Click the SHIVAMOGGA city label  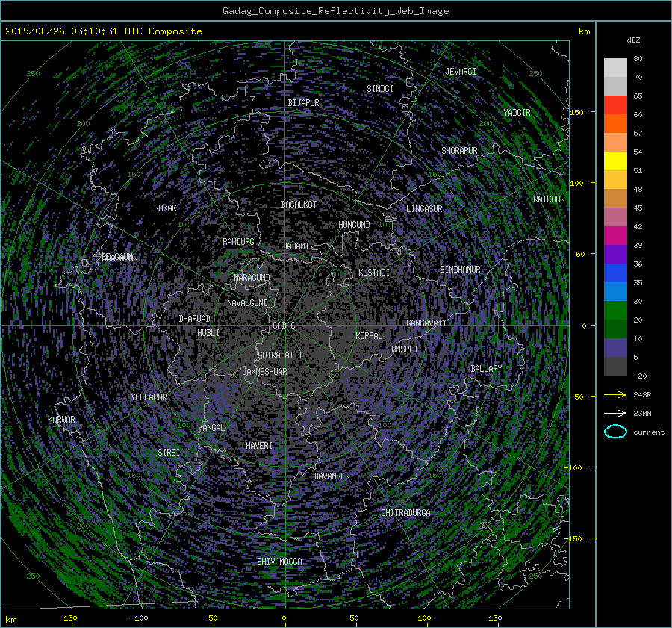coord(279,561)
